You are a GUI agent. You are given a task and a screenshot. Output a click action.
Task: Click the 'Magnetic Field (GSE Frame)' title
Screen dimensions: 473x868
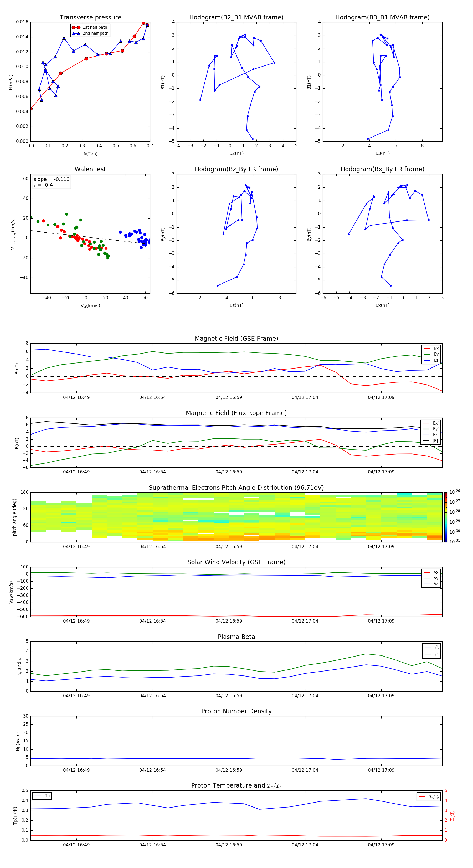click(236, 339)
